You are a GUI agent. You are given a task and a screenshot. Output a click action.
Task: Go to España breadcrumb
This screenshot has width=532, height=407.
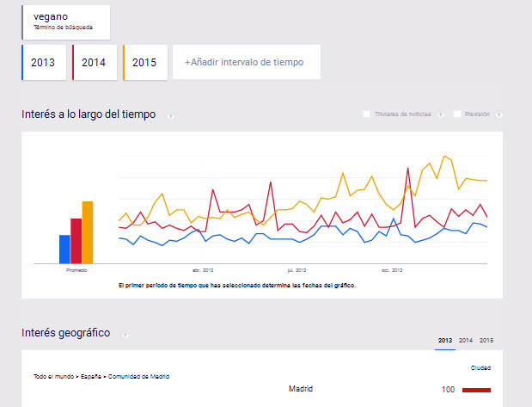91,376
